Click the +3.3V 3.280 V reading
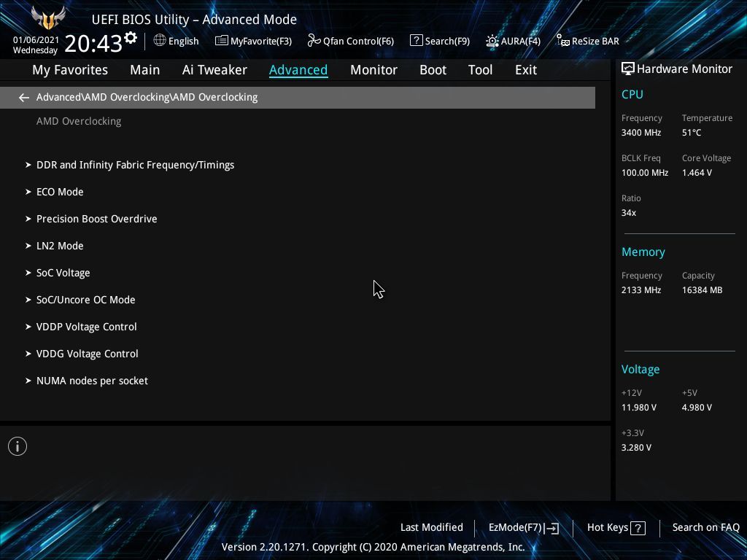 pyautogui.click(x=636, y=448)
